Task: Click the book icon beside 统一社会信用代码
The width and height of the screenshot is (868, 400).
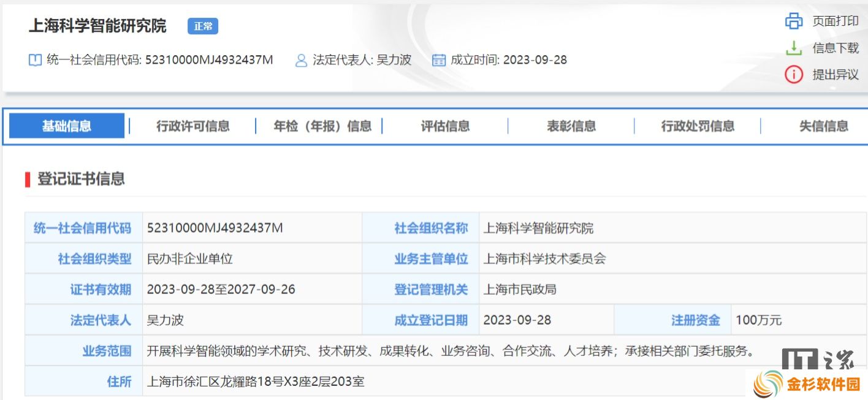Action: click(x=36, y=60)
